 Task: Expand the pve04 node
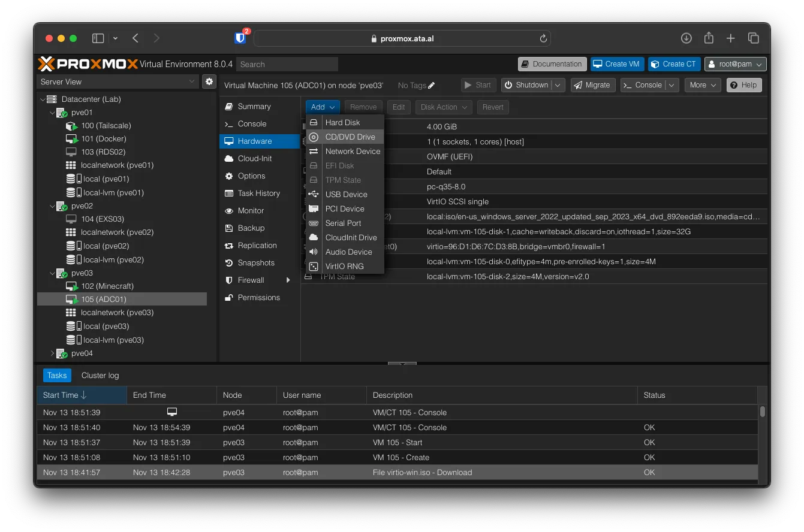[x=52, y=353]
